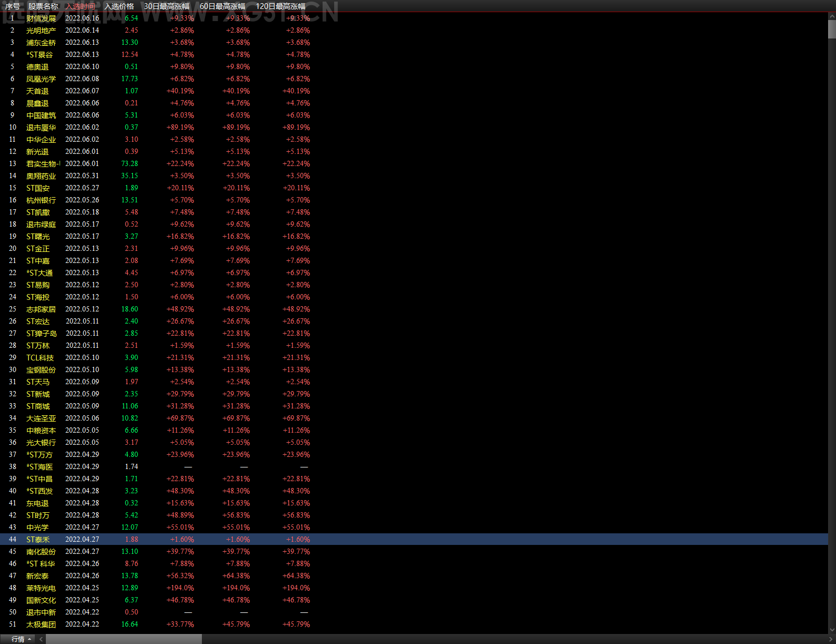Select the 浦东金桥 stock name

point(41,43)
